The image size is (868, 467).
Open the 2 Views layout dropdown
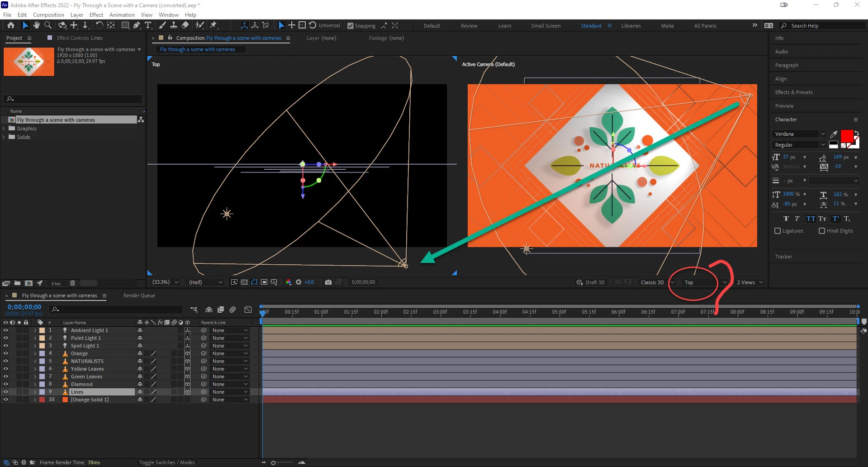coord(750,282)
